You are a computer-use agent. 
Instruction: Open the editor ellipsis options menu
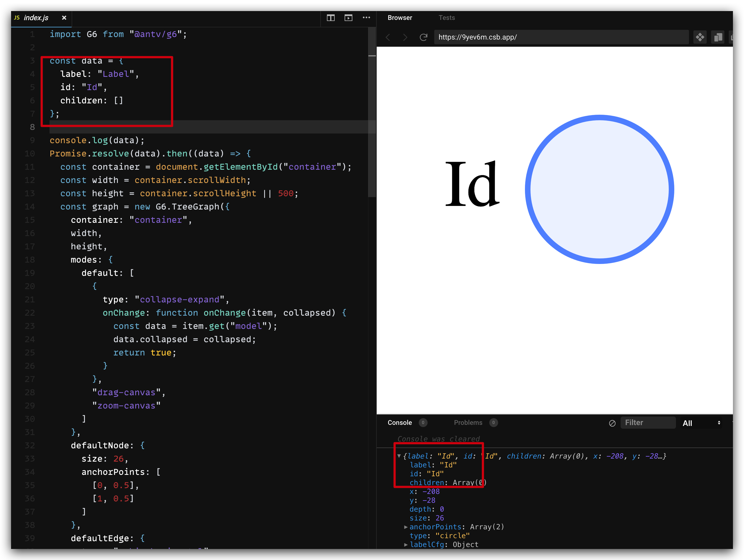[366, 18]
